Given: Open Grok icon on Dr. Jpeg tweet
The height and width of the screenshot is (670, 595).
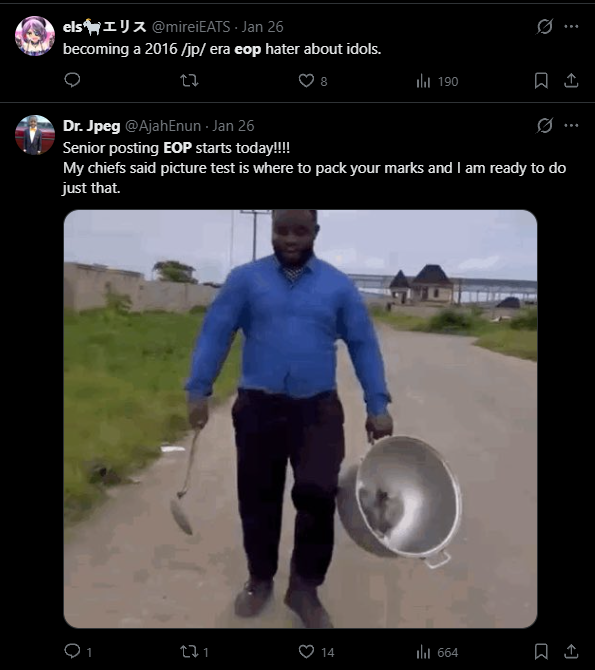Looking at the screenshot, I should point(545,126).
